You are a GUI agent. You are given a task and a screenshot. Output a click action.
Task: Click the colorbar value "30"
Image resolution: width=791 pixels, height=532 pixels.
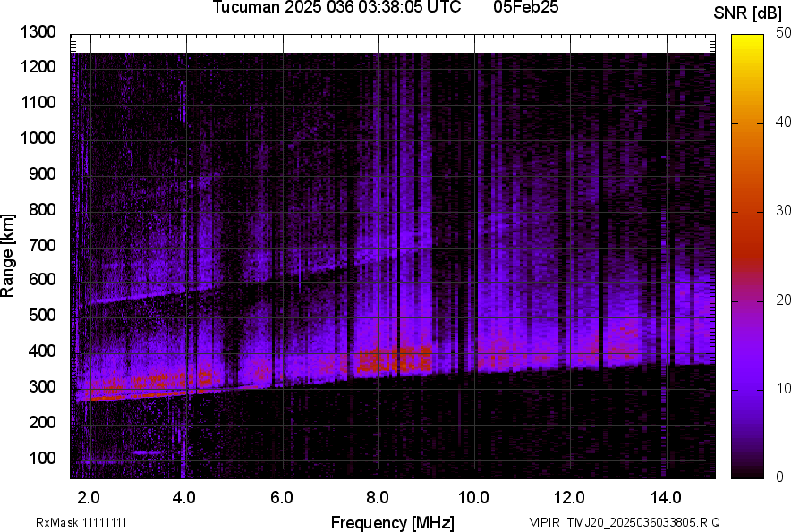tap(783, 210)
